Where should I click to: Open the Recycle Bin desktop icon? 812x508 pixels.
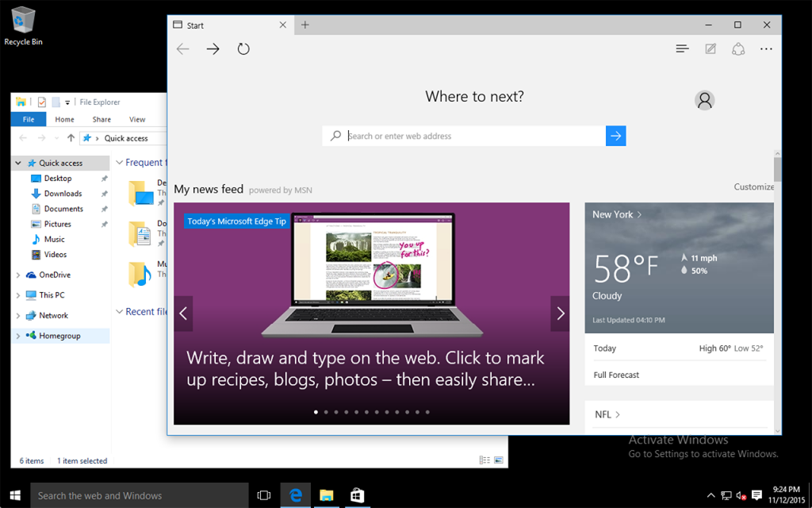(x=23, y=26)
